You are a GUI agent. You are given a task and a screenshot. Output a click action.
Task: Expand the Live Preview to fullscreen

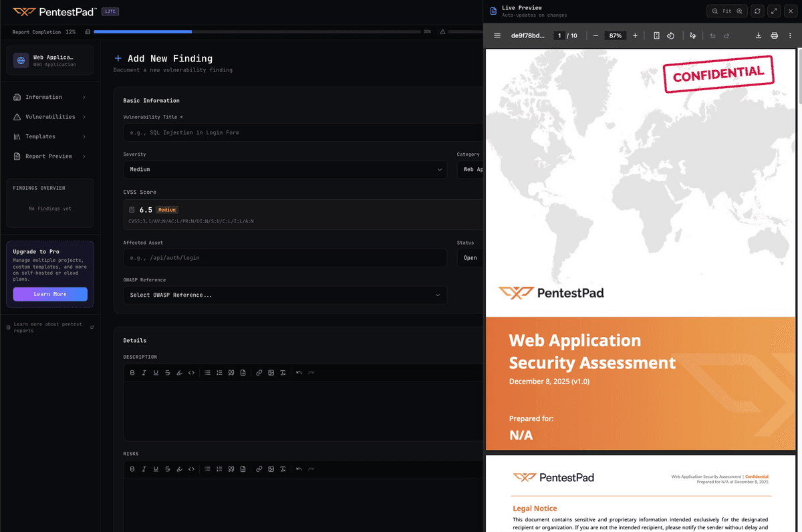click(x=774, y=11)
